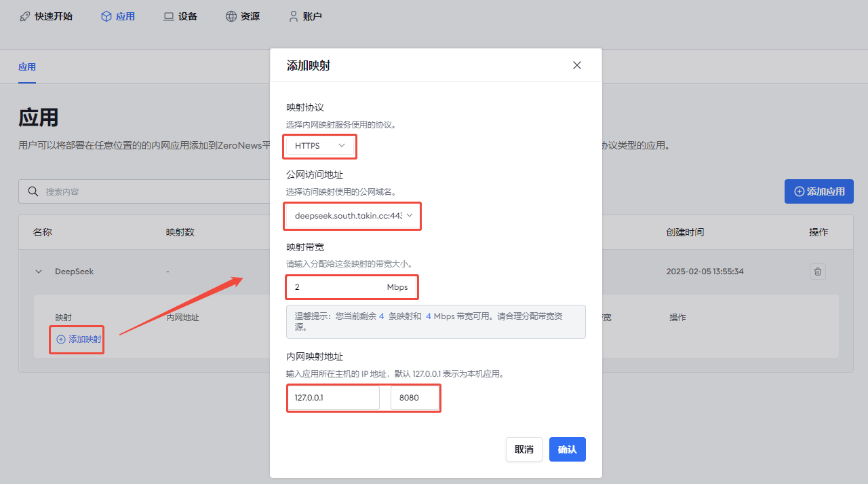
Task: Click the 映射带宽 label
Action: [305, 246]
